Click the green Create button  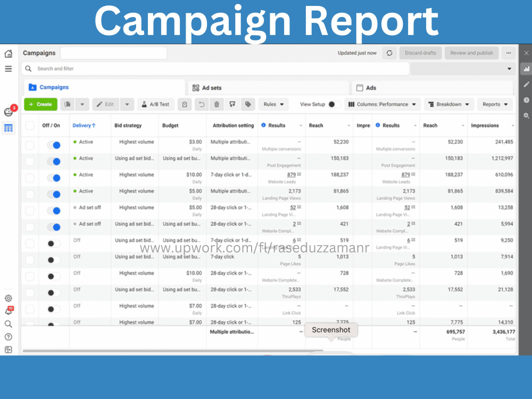click(x=41, y=104)
